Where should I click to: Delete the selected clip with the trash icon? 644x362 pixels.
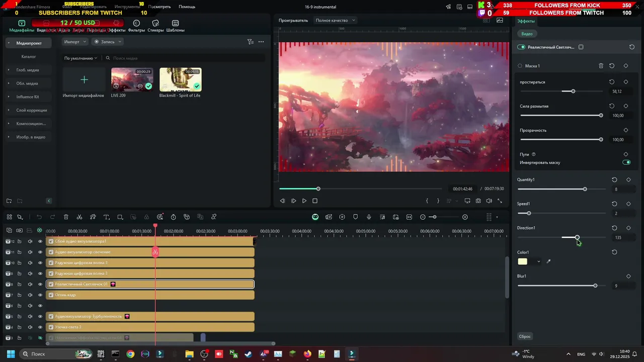(66, 217)
